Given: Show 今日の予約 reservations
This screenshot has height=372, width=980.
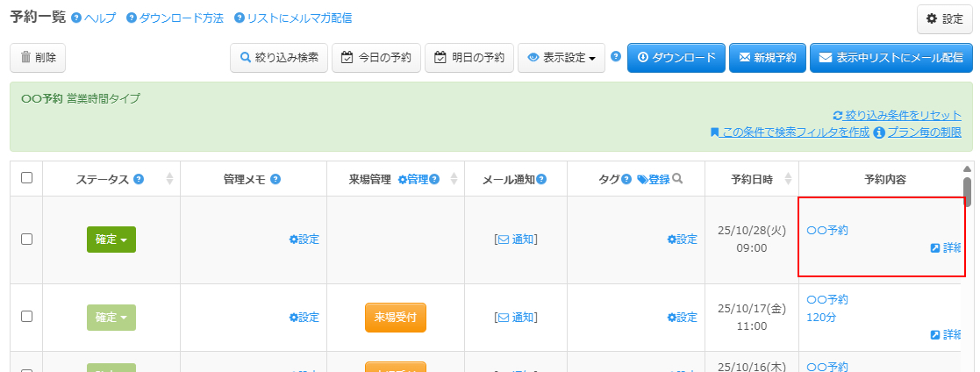Looking at the screenshot, I should (x=376, y=58).
